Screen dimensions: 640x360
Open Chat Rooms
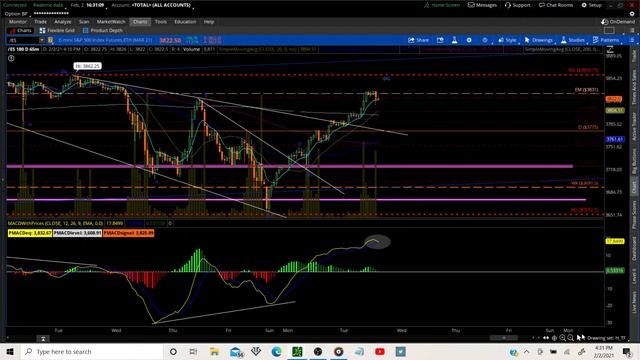pos(555,5)
